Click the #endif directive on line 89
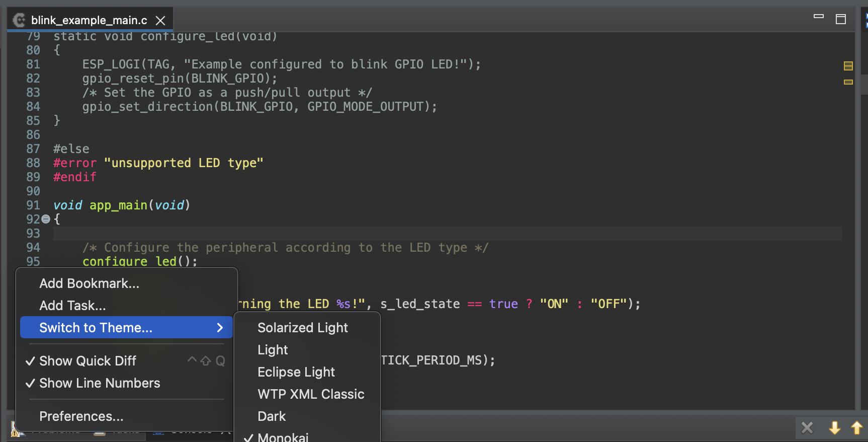868x442 pixels. click(74, 177)
